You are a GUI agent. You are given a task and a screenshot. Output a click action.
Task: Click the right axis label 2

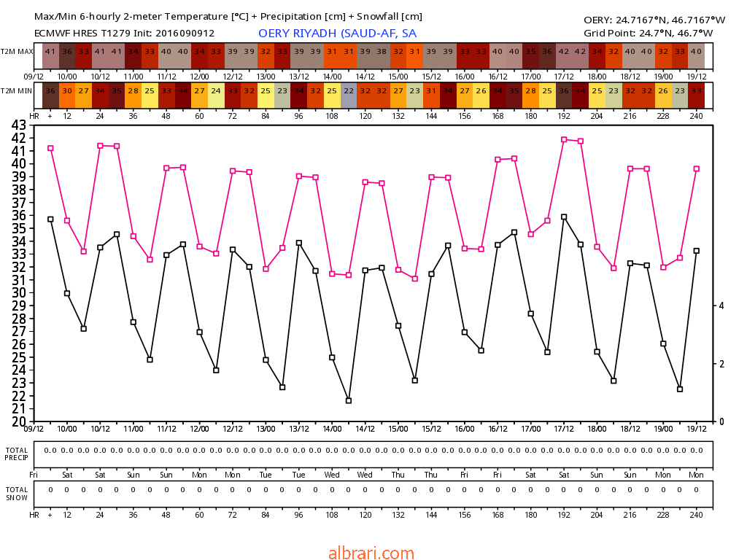point(721,364)
